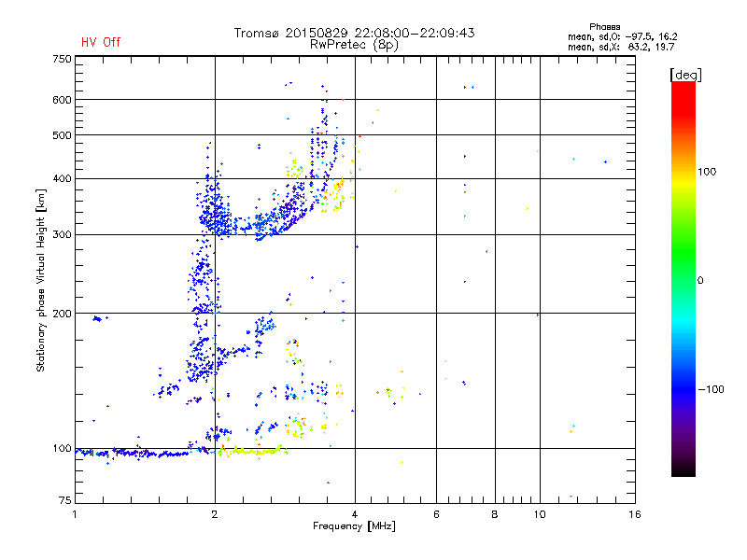Click the 'Stationary phase Virtual Height [km]' axis title
This screenshot has width=747, height=560.
pyautogui.click(x=40, y=280)
